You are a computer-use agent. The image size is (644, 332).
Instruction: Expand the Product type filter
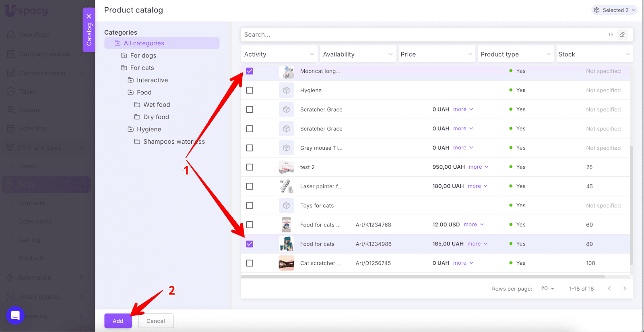pos(515,54)
